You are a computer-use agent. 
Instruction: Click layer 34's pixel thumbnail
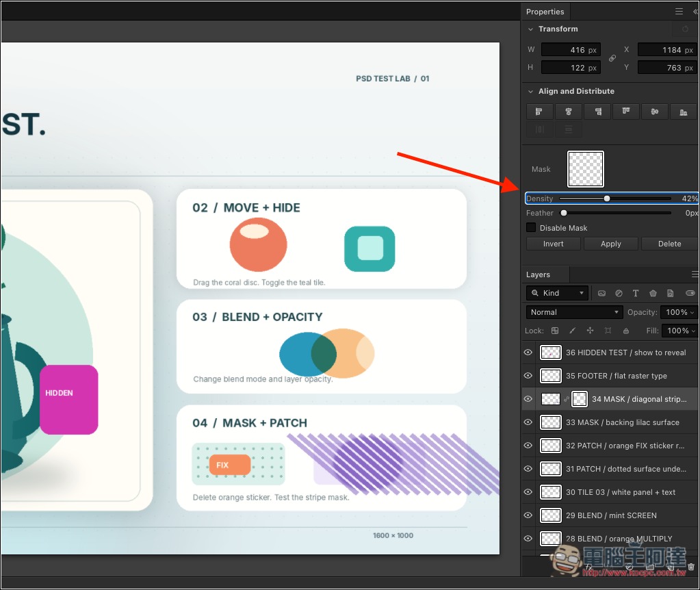[x=550, y=399]
